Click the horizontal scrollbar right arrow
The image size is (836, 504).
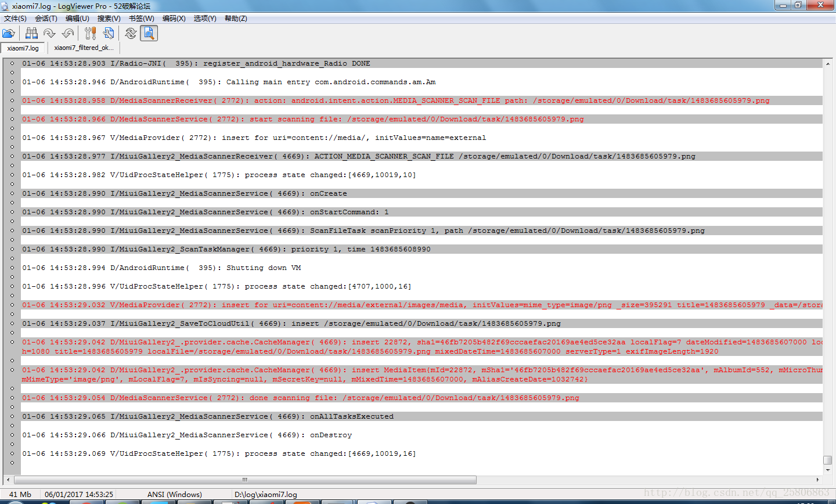(x=818, y=480)
